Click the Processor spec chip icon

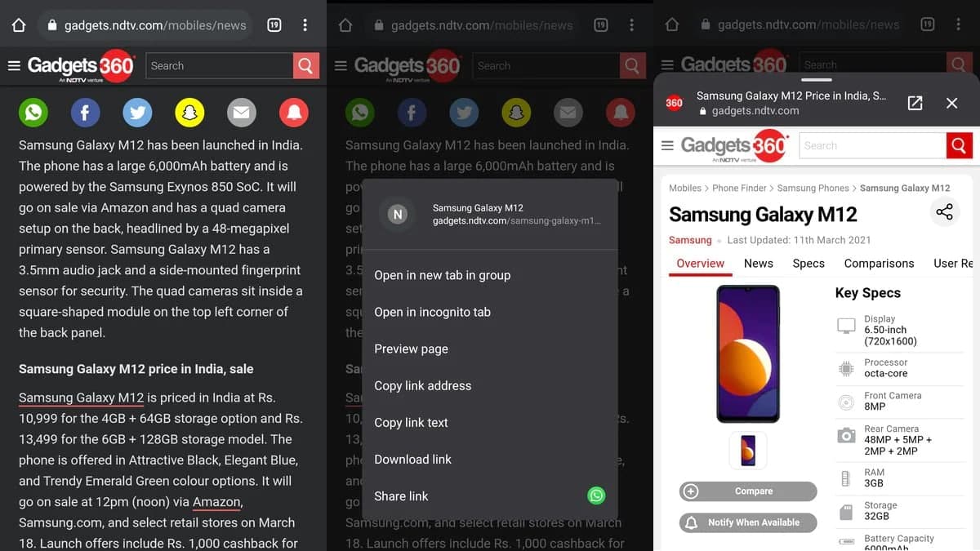click(846, 369)
